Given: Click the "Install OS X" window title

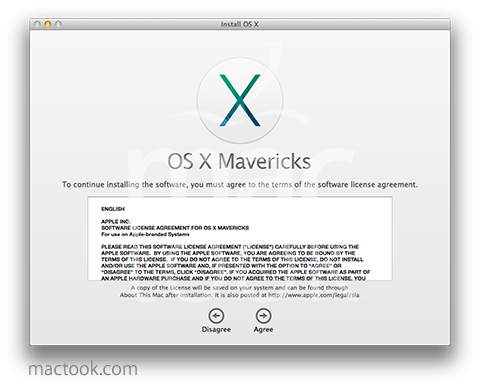Looking at the screenshot, I should point(240,24).
